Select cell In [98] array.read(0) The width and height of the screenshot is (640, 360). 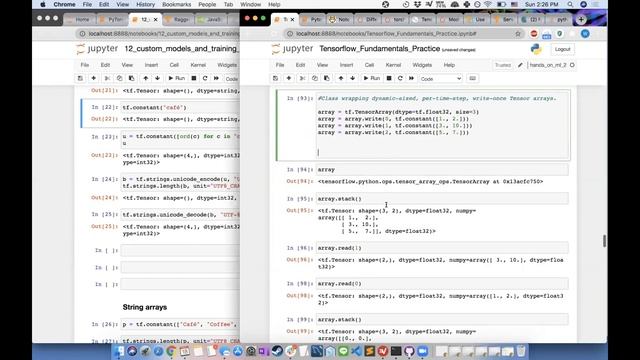[442, 283]
